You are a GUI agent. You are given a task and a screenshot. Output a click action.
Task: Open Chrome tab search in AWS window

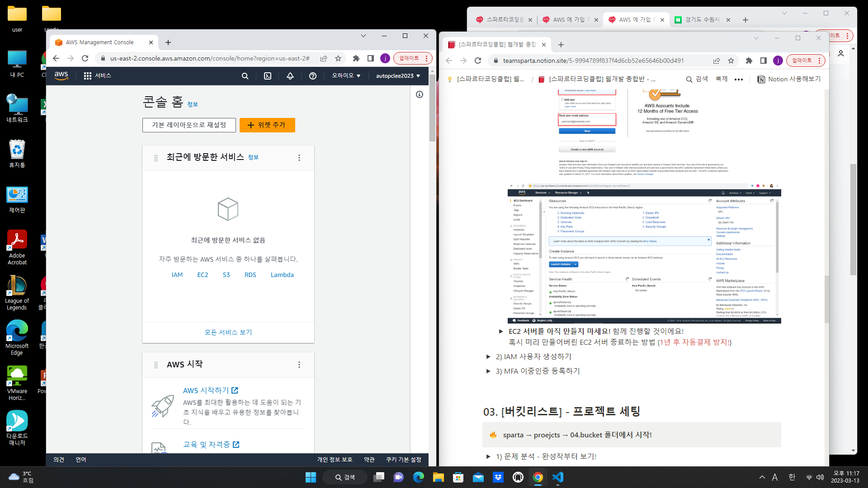(363, 36)
